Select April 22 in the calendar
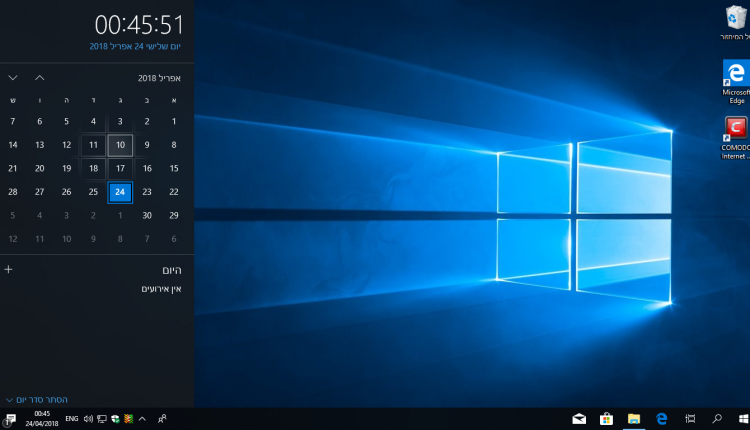Screen dimensions: 750x430 [174, 192]
